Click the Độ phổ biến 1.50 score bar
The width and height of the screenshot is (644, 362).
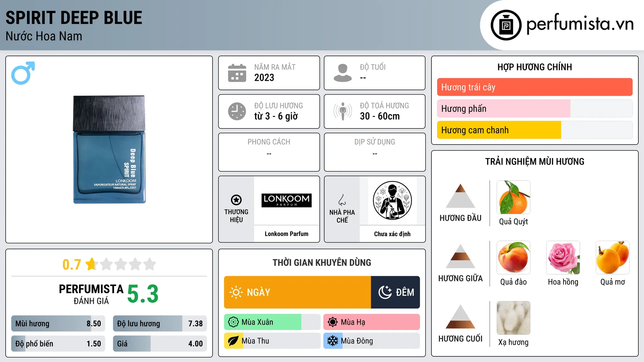[x=58, y=343]
